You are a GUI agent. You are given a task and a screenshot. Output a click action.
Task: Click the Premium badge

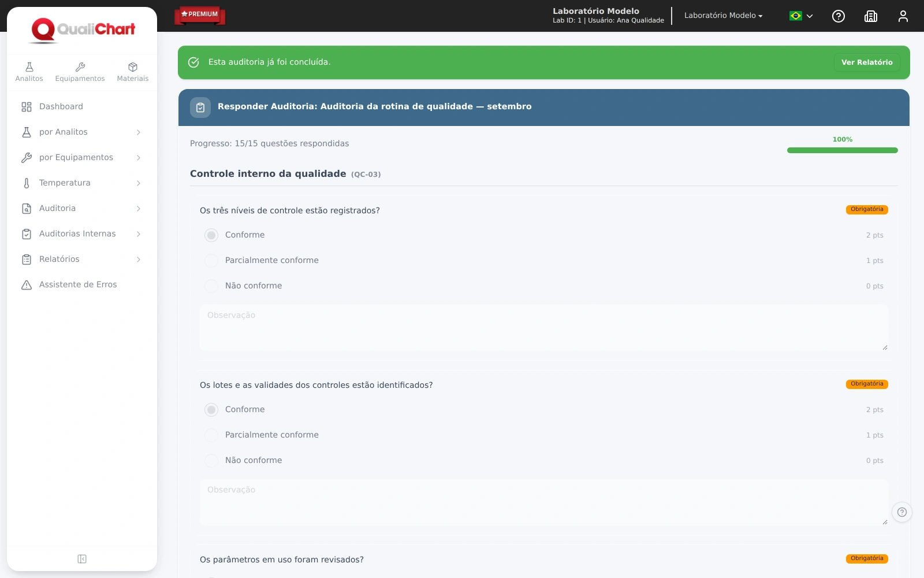point(200,15)
